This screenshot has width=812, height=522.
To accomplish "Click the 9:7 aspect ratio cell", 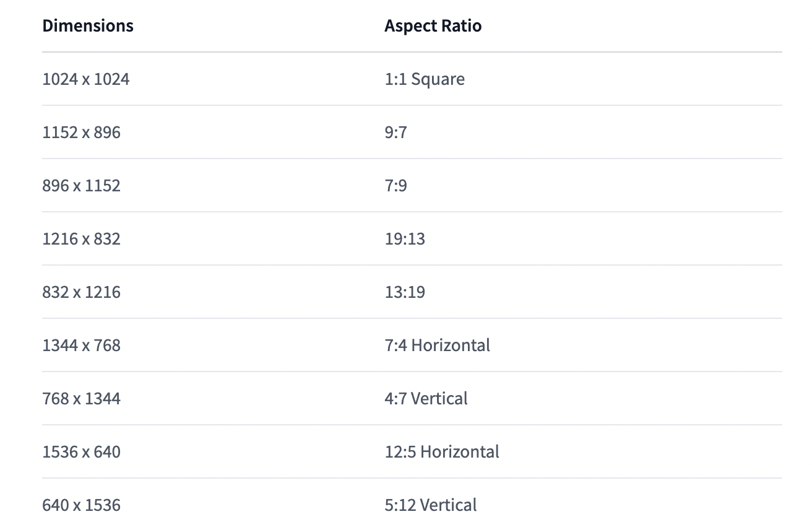I will pos(396,133).
